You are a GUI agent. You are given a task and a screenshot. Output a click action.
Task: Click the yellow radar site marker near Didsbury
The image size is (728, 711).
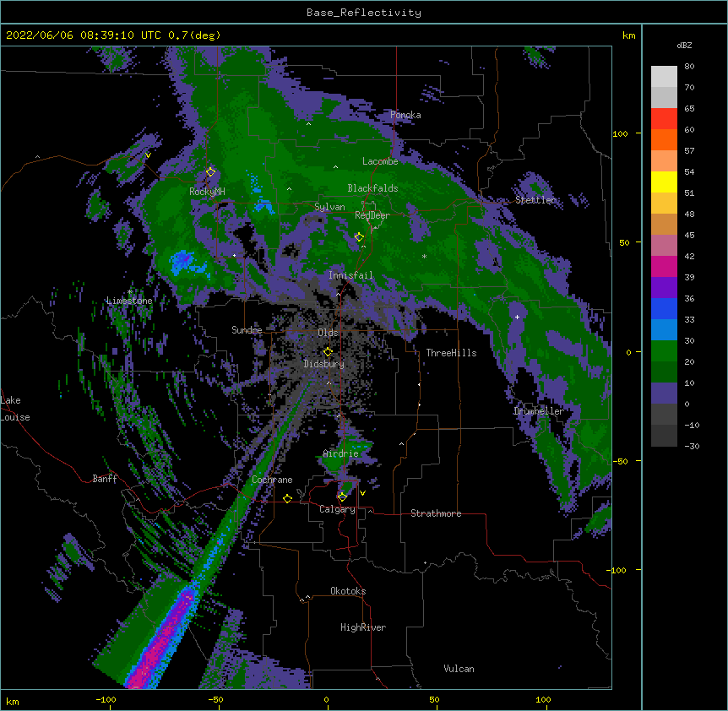point(328,352)
